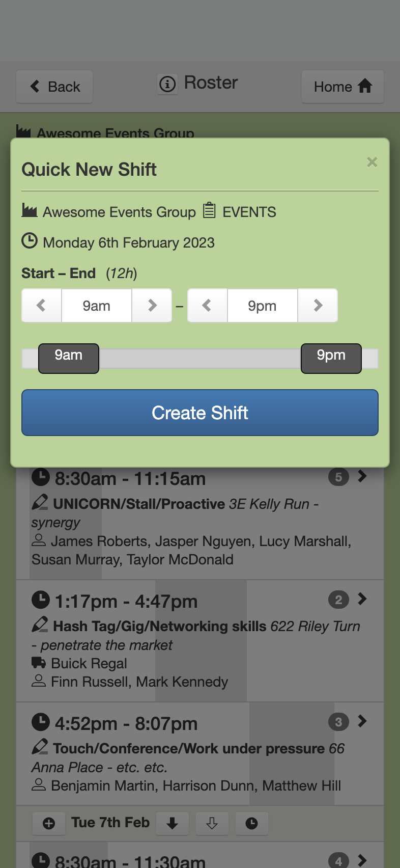Click the 9pm end time field
The width and height of the screenshot is (400, 868).
point(263,306)
